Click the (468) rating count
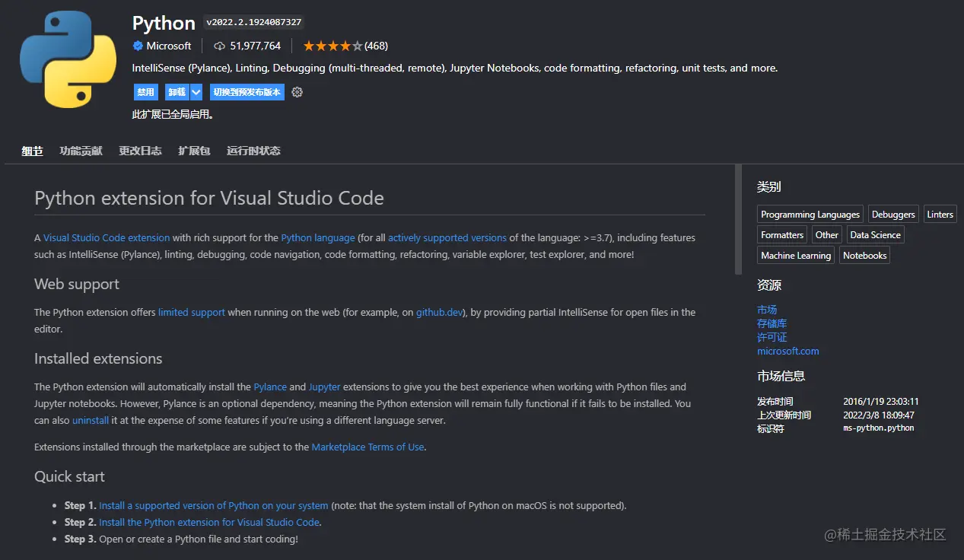The height and width of the screenshot is (560, 964). 376,46
